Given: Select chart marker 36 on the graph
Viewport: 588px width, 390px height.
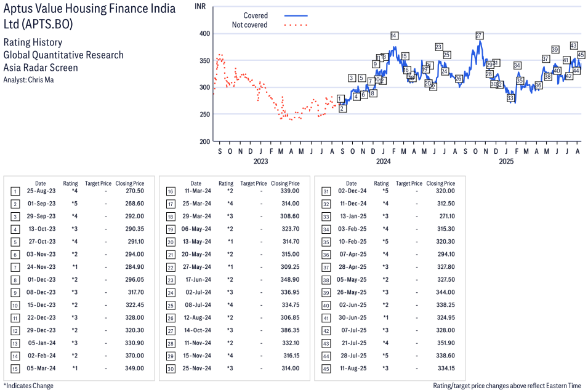Looking at the screenshot, I should (539, 86).
